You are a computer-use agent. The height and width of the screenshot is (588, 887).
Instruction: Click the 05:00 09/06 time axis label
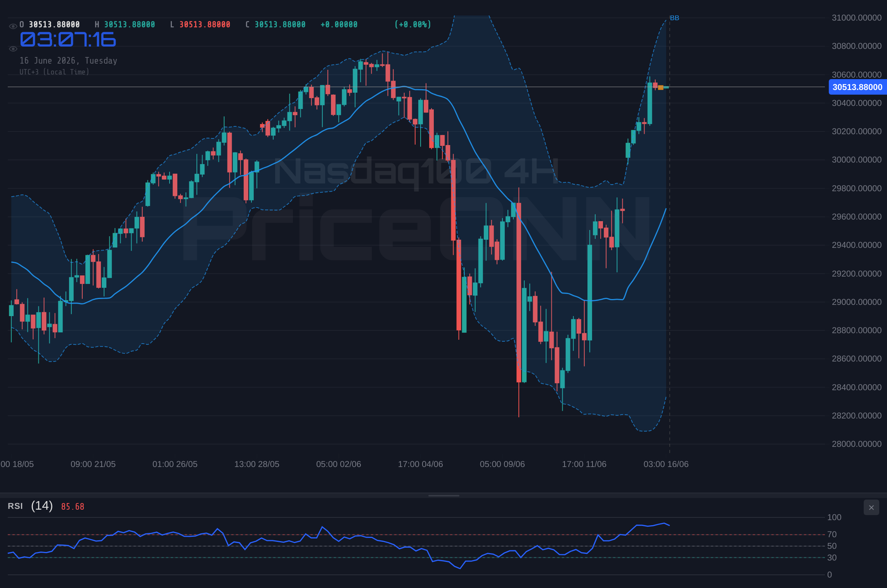click(x=502, y=464)
